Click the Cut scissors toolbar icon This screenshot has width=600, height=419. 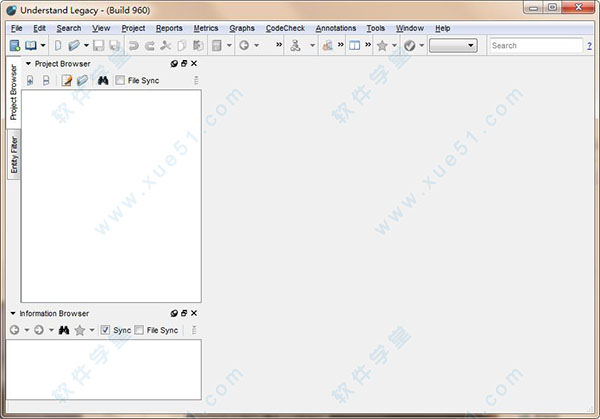(166, 46)
